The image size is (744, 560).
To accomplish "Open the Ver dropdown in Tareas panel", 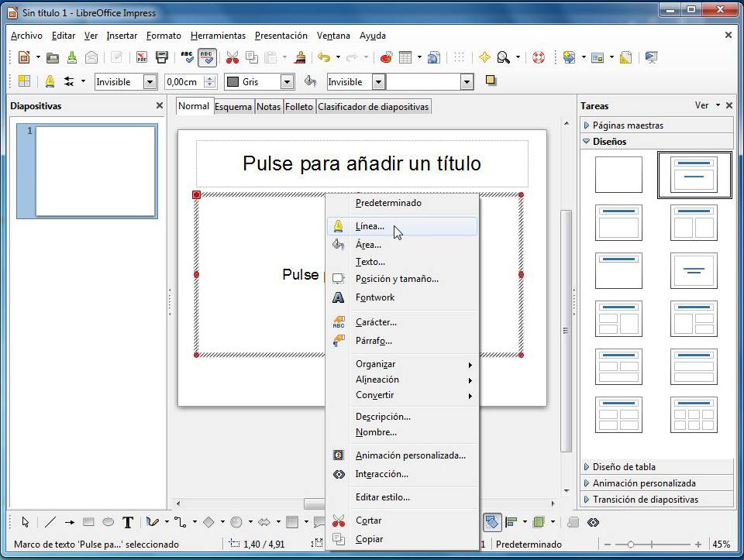I will 708,105.
